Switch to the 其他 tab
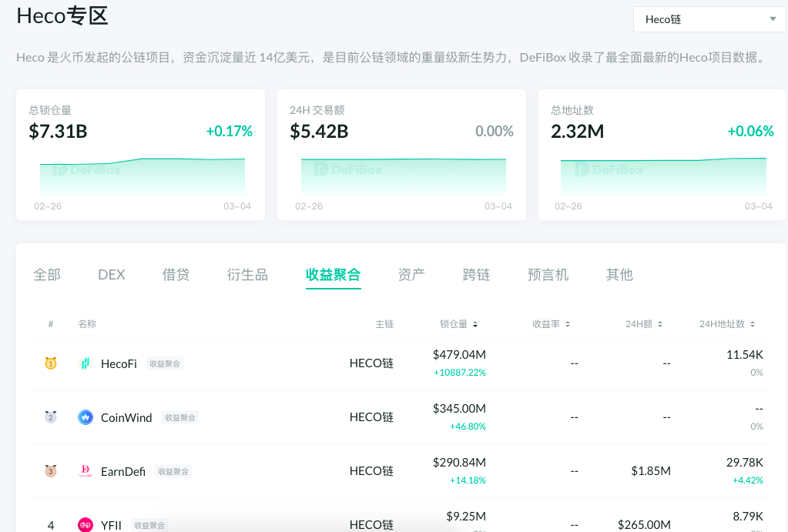 619,274
